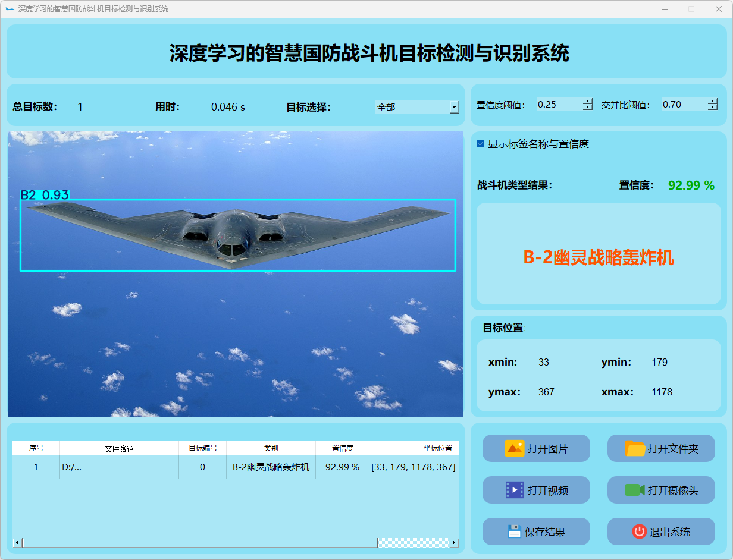Increase confidence threshold with up arrow
The image size is (733, 560).
[588, 102]
